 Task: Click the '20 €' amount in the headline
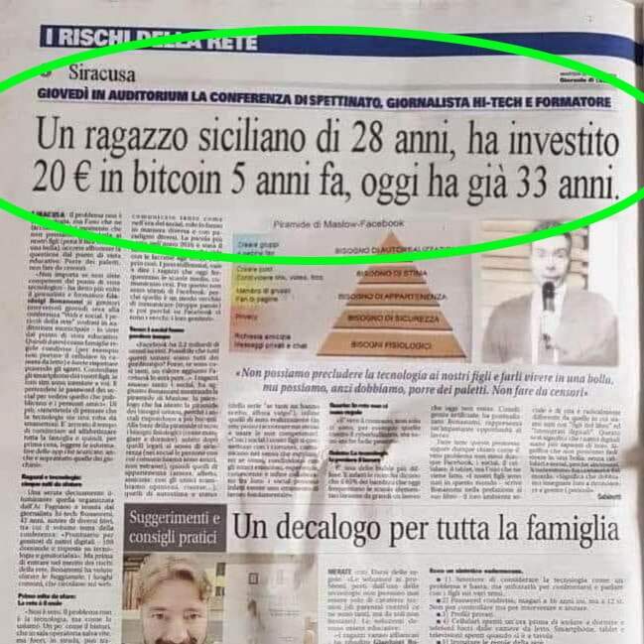point(62,179)
